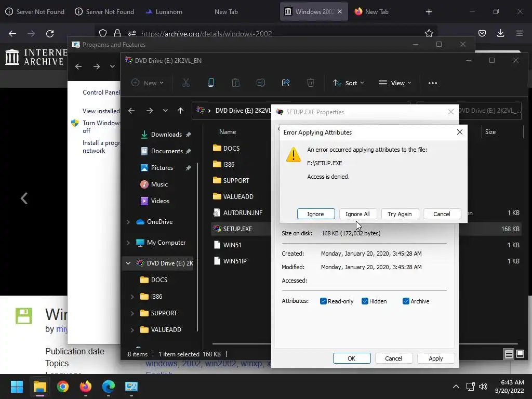Expand the My Computer tree node
The width and height of the screenshot is (532, 399).
[128, 243]
